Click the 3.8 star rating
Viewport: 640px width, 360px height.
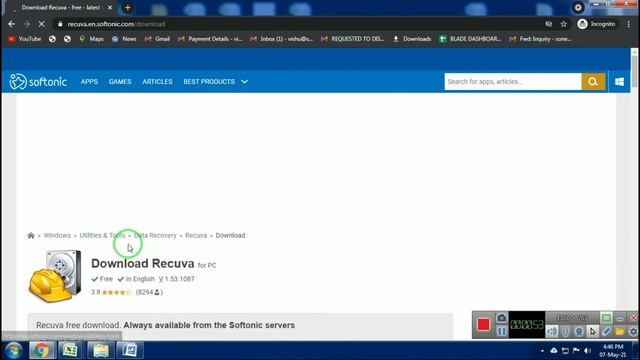click(111, 292)
